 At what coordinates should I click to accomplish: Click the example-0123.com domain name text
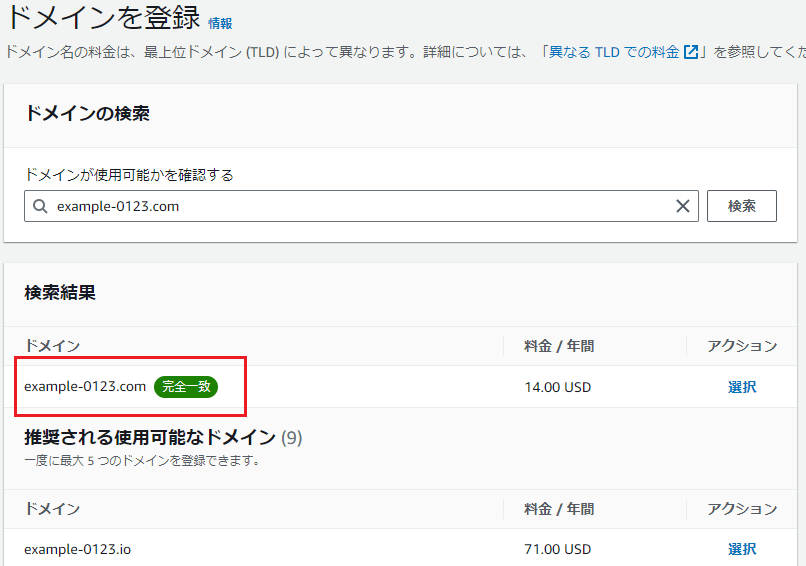pyautogui.click(x=85, y=387)
